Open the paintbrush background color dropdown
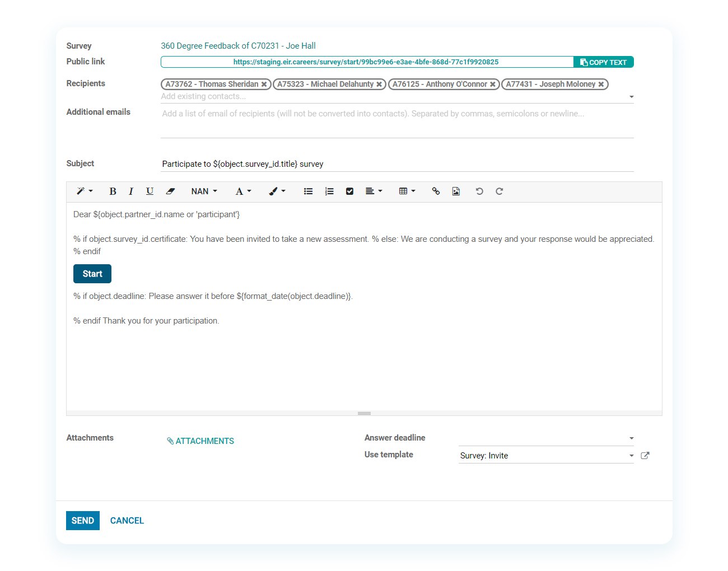 (x=277, y=191)
